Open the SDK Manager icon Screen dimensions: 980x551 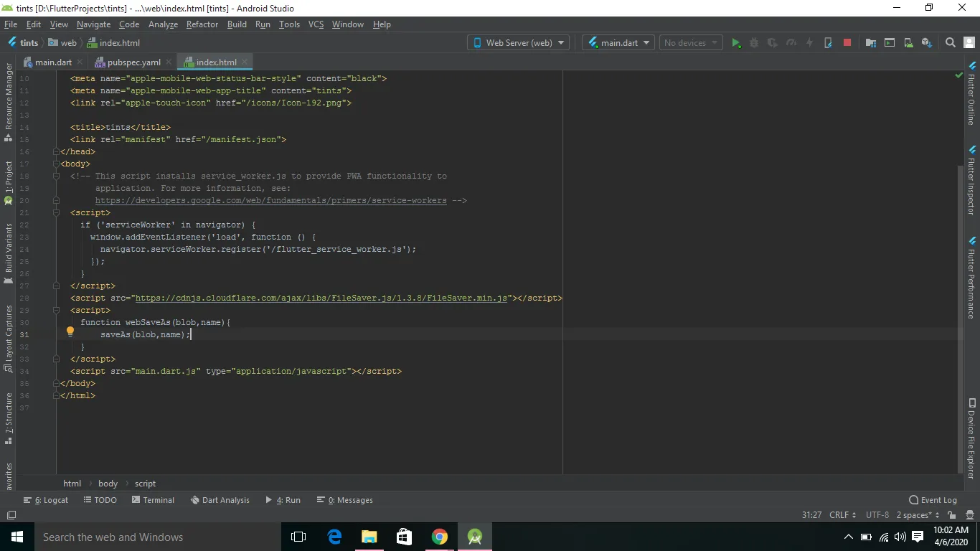click(x=927, y=43)
